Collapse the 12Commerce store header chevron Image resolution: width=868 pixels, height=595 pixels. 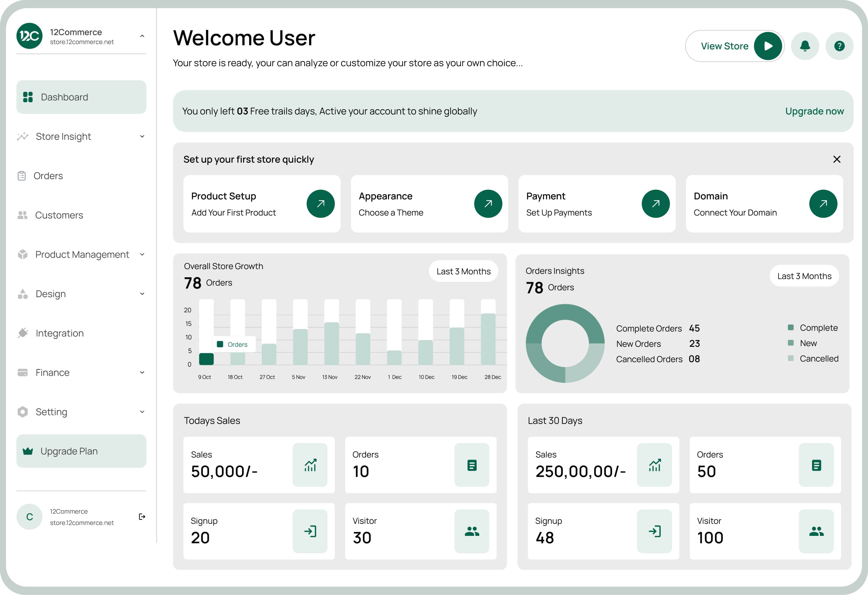point(141,36)
